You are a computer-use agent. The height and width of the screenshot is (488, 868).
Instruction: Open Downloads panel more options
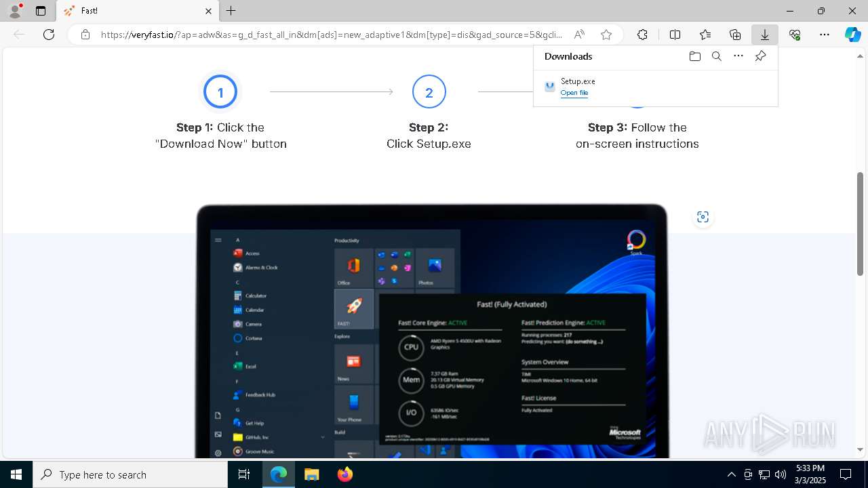[738, 56]
